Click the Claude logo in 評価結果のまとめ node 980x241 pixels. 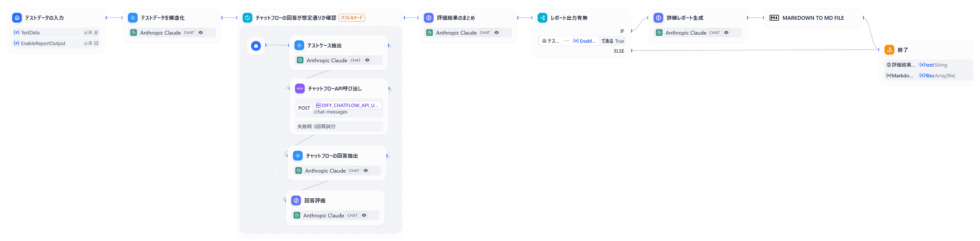429,33
